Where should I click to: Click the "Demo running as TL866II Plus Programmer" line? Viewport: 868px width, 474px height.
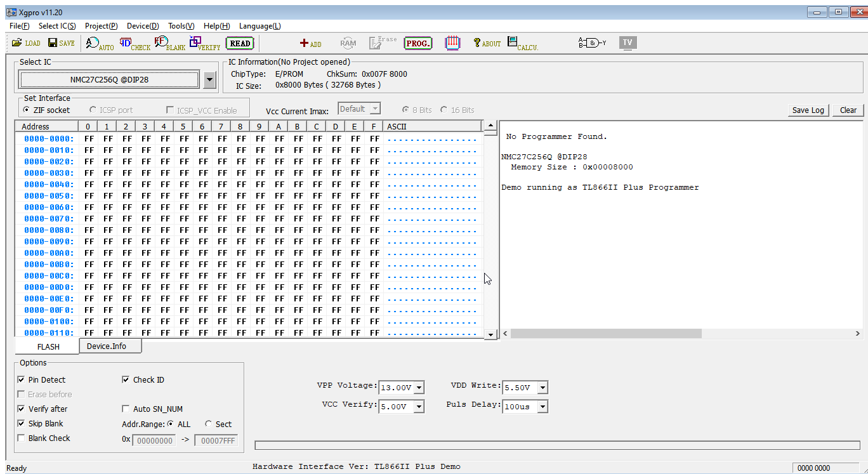pyautogui.click(x=600, y=187)
